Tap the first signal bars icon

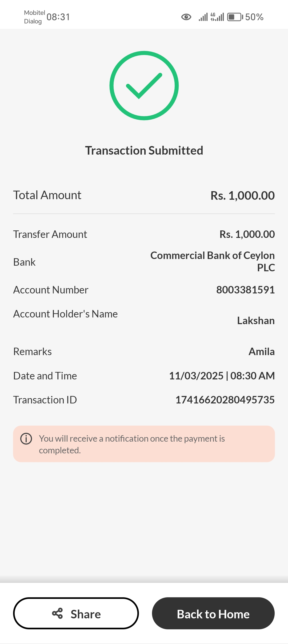click(x=203, y=17)
